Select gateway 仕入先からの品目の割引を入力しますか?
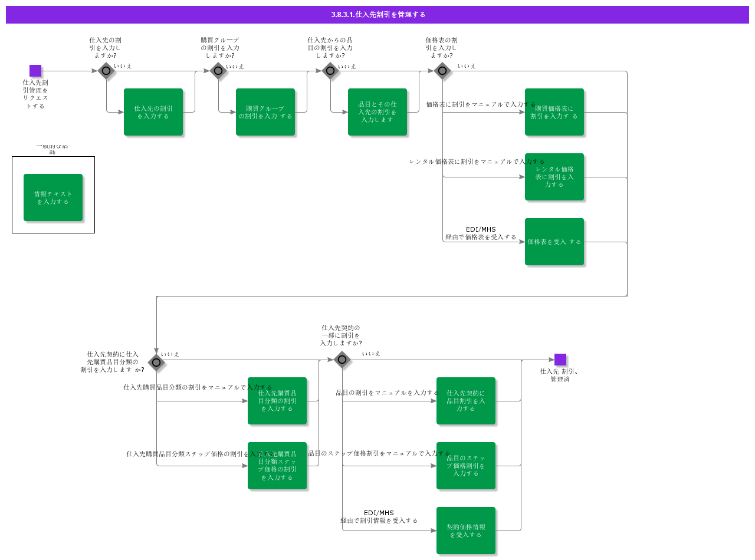755x560 pixels. [x=330, y=71]
